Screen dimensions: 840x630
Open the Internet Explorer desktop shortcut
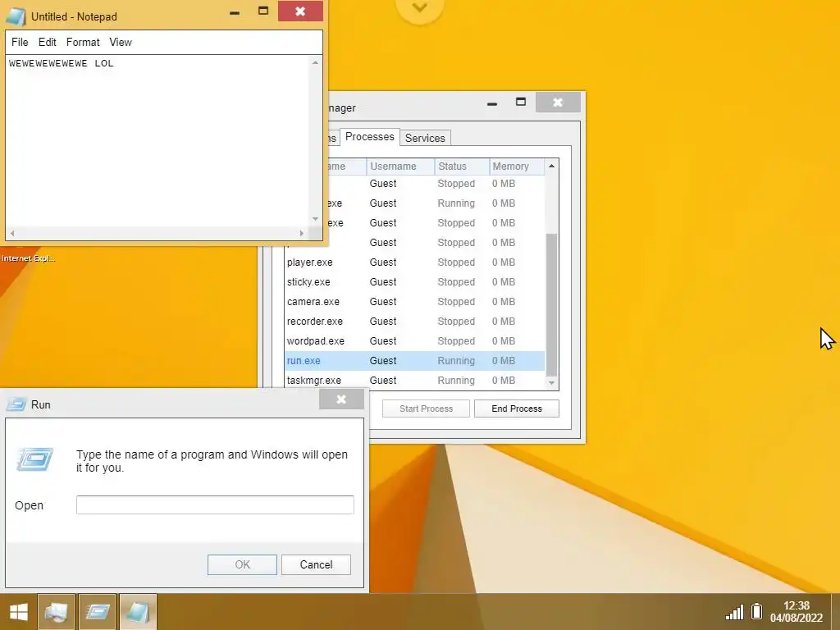tap(28, 258)
